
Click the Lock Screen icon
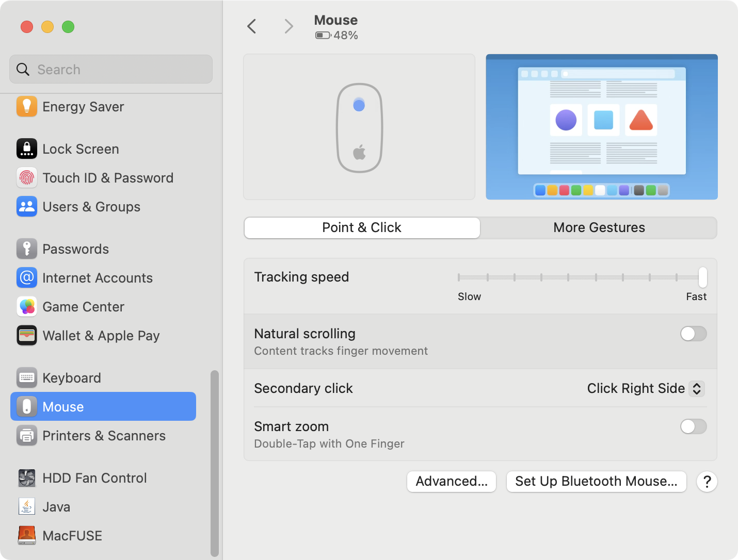[27, 149]
